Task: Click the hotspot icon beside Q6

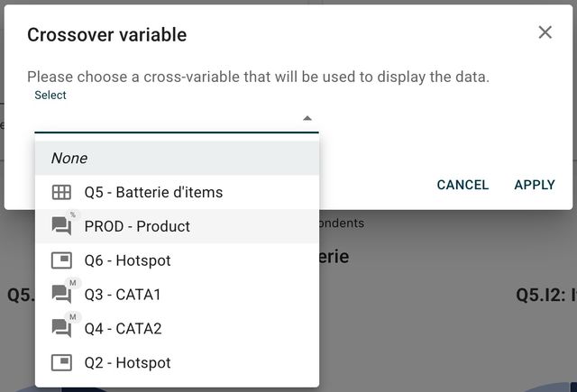Action: coord(61,260)
